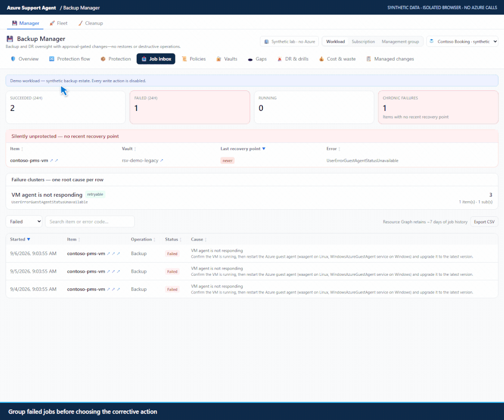Open rsv-demo-legacy vault external link arrow

click(161, 160)
